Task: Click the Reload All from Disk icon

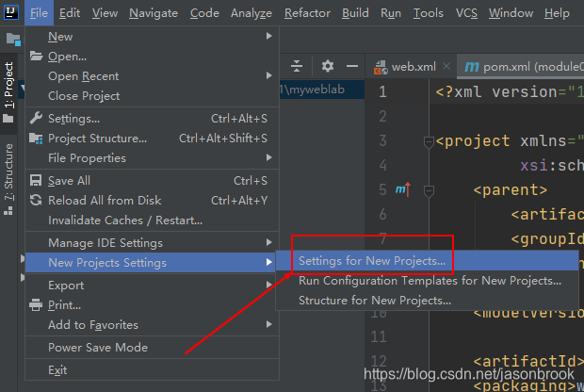Action: pyautogui.click(x=36, y=200)
